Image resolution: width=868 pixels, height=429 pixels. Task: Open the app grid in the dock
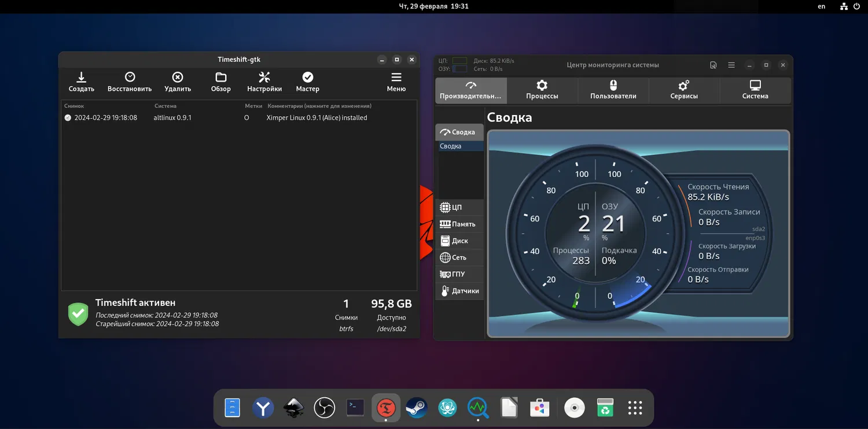point(635,408)
